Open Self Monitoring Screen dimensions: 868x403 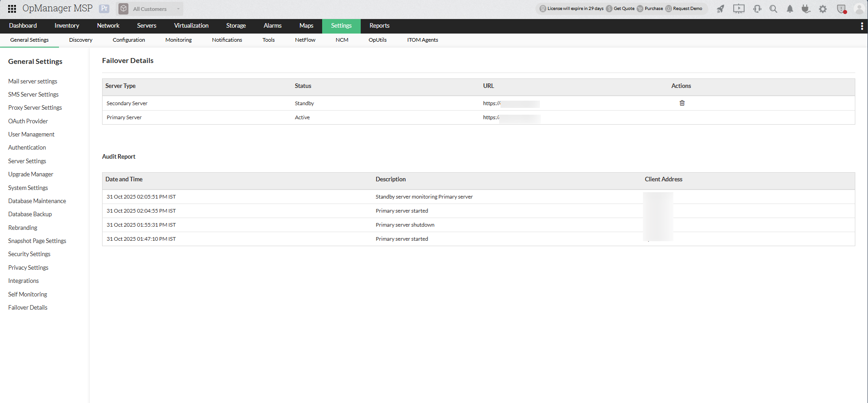click(x=28, y=295)
